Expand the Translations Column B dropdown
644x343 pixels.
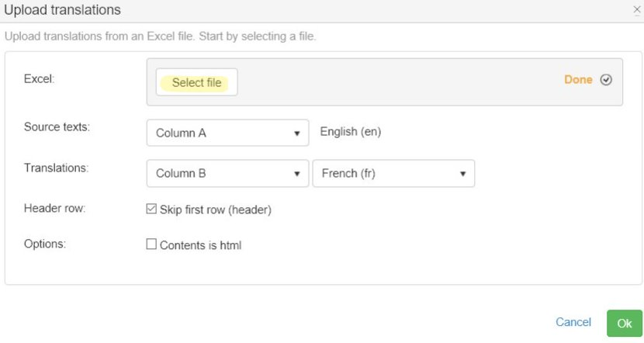[x=227, y=174]
